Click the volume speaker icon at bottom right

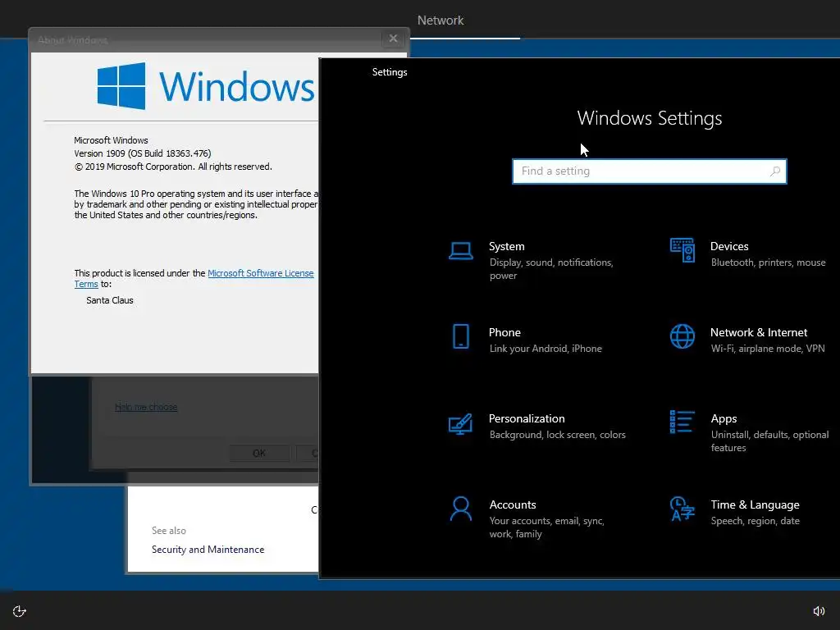819,611
